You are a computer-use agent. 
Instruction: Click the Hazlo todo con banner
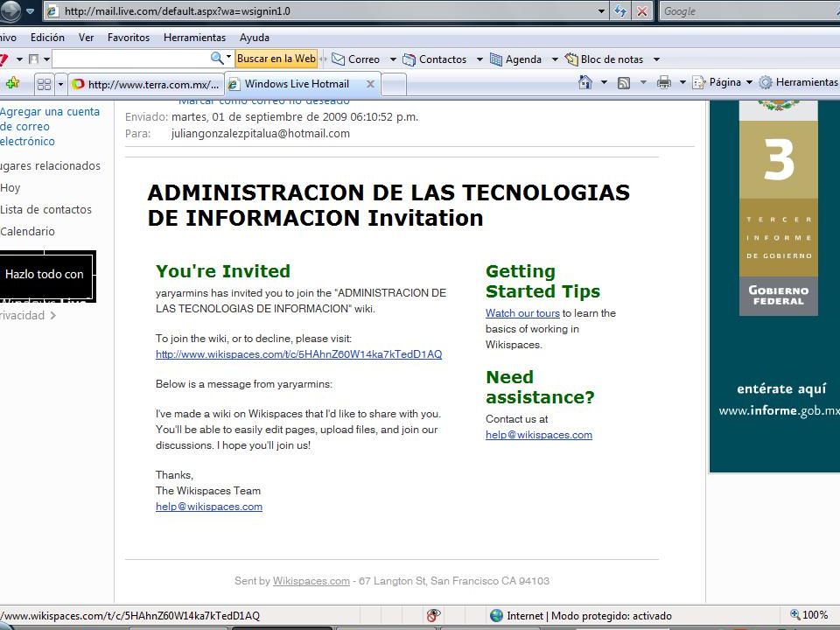coord(47,276)
